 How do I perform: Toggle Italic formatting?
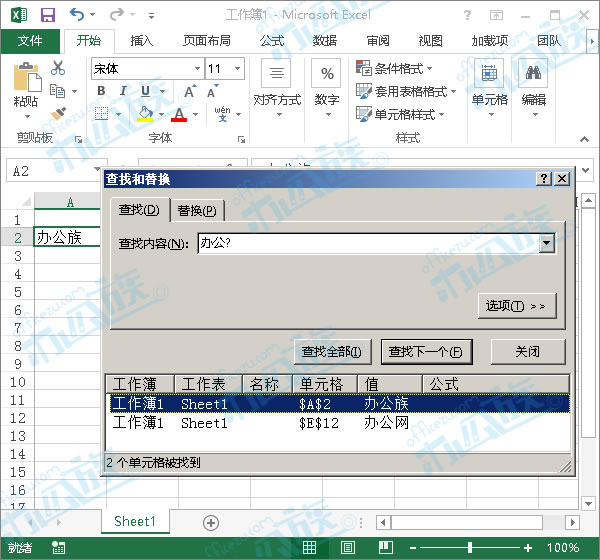pyautogui.click(x=121, y=92)
